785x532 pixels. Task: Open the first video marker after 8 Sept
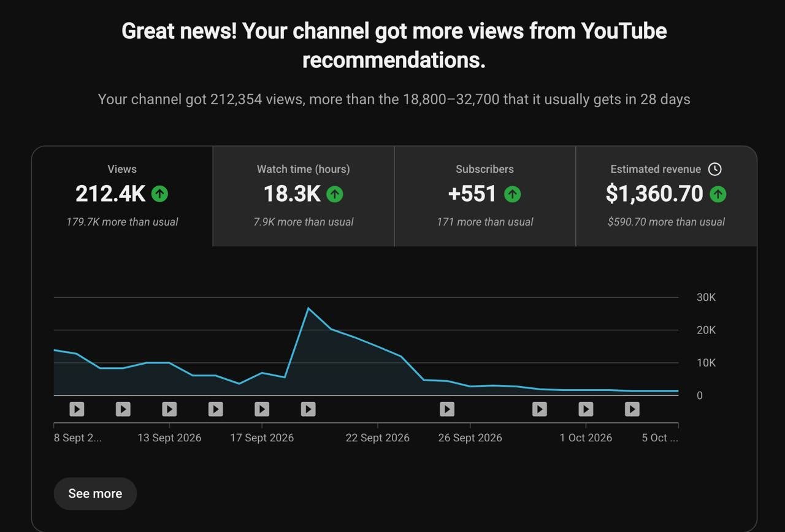(77, 409)
